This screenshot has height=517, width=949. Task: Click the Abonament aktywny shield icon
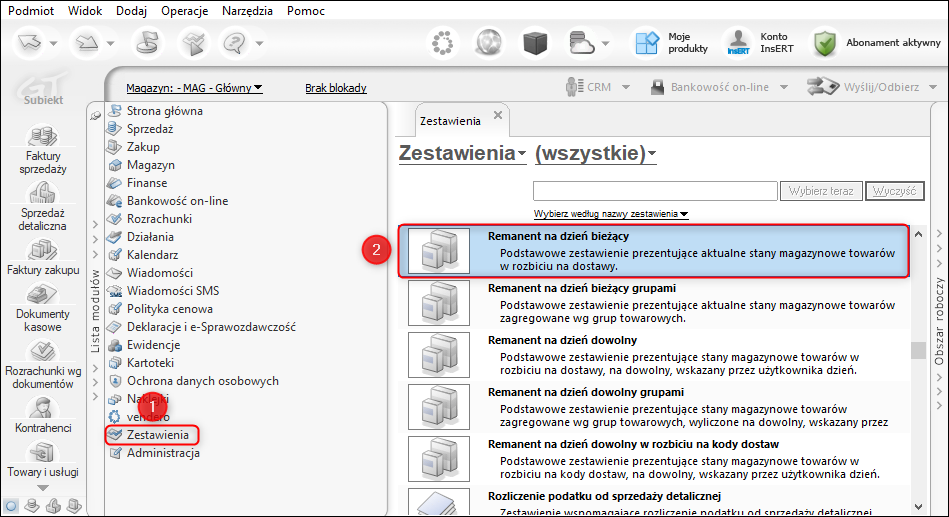click(x=824, y=43)
